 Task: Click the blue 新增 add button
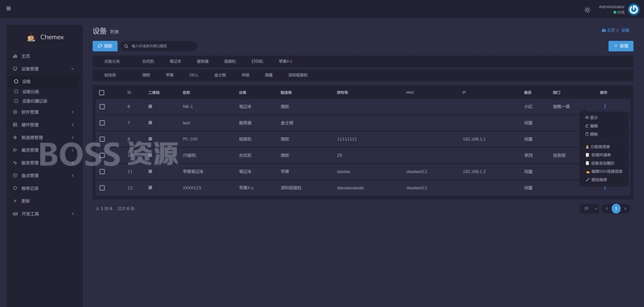[621, 46]
